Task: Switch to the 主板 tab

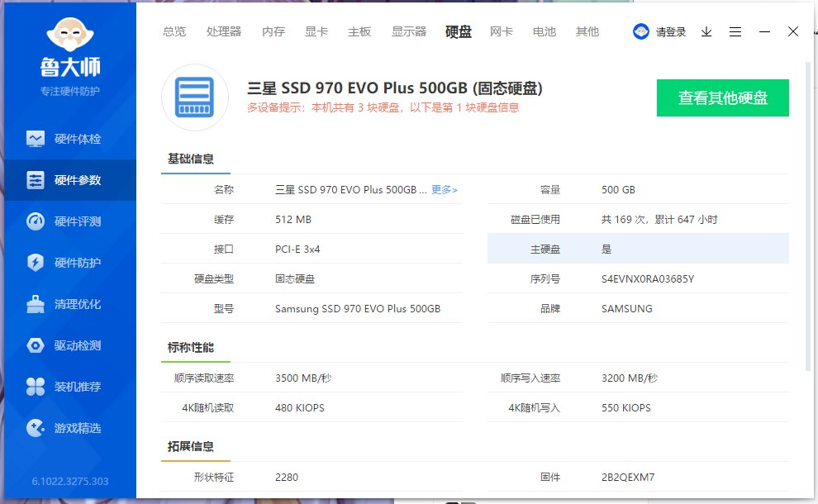Action: (359, 31)
